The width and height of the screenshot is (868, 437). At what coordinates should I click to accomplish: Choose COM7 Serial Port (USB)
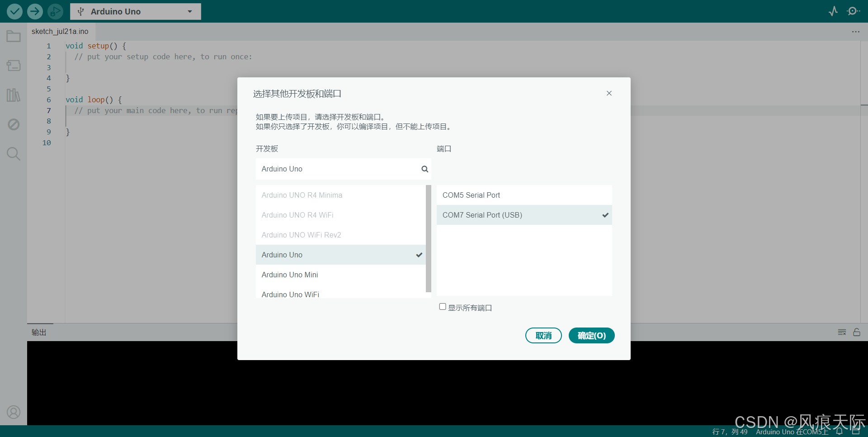[524, 215]
